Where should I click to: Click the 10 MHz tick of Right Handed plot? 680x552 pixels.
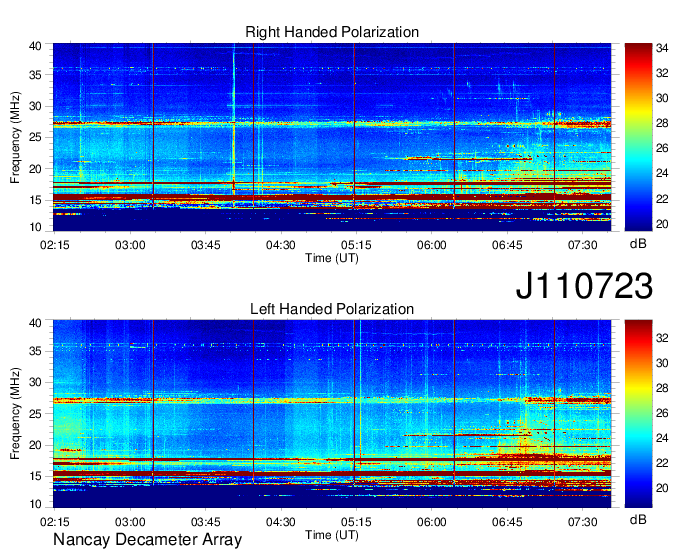pyautogui.click(x=35, y=227)
